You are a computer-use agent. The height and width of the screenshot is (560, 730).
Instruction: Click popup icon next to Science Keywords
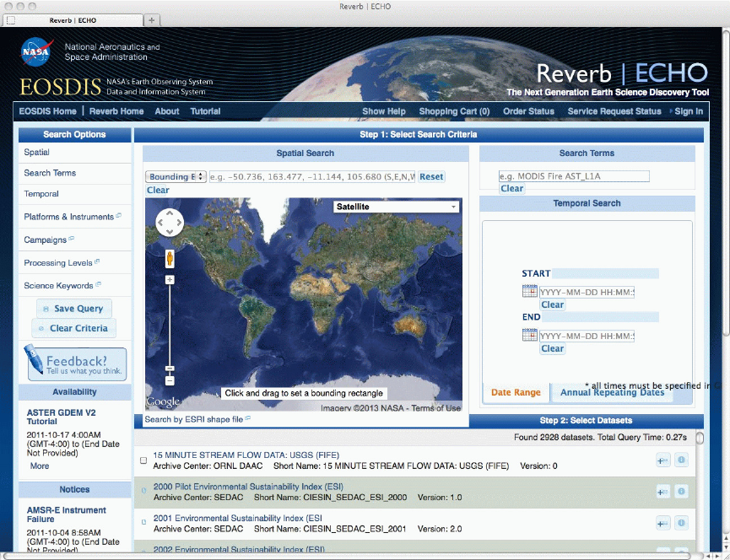click(x=98, y=284)
